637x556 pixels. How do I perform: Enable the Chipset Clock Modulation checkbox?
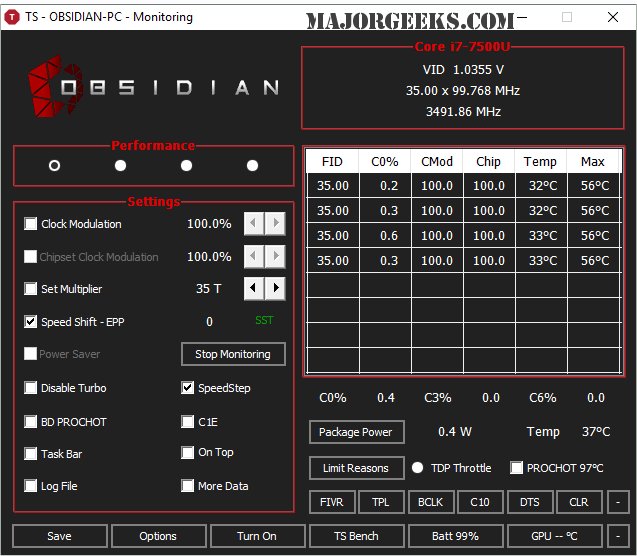[x=30, y=257]
